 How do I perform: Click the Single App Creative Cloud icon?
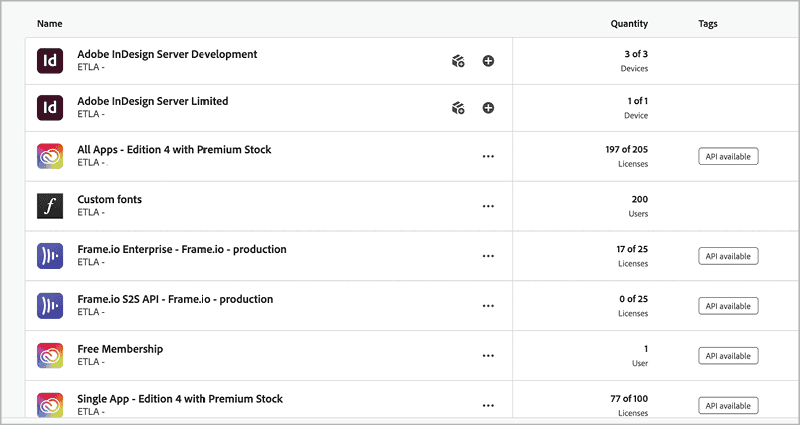pyautogui.click(x=50, y=405)
